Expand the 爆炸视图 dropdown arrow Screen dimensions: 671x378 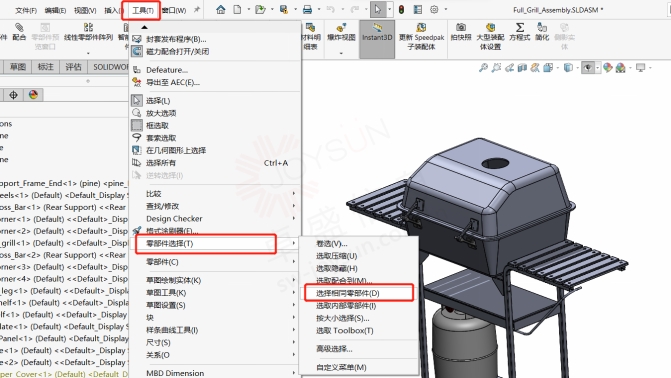[341, 53]
